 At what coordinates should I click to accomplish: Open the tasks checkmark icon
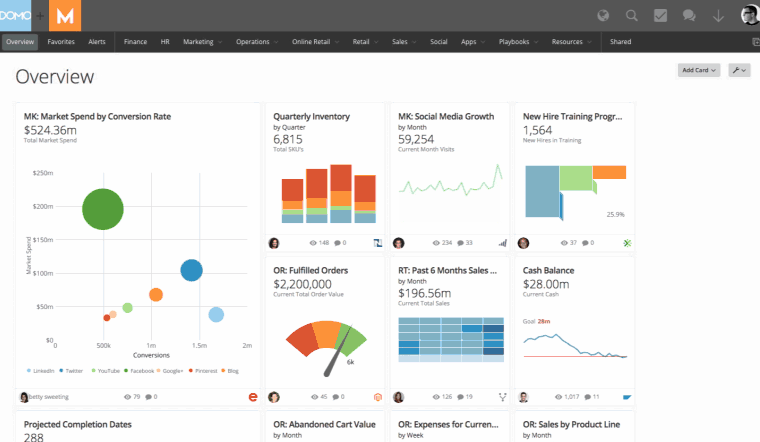point(660,15)
